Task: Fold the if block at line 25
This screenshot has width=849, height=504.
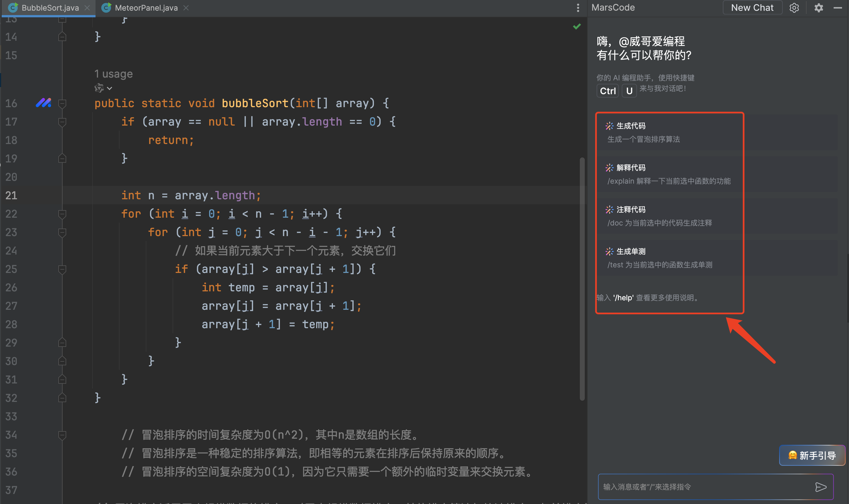Action: [62, 269]
